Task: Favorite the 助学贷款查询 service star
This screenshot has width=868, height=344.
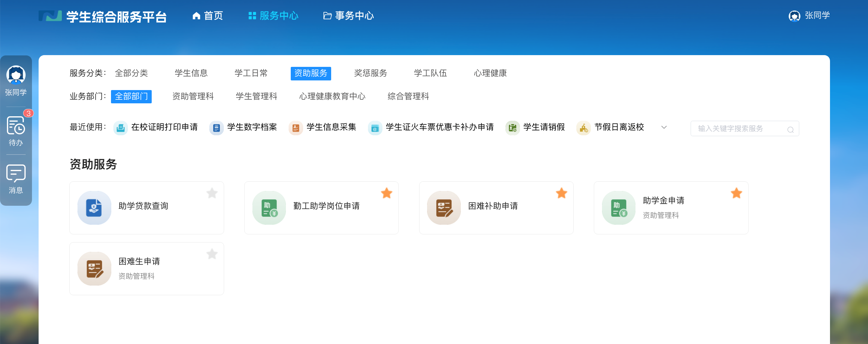Action: pyautogui.click(x=212, y=193)
